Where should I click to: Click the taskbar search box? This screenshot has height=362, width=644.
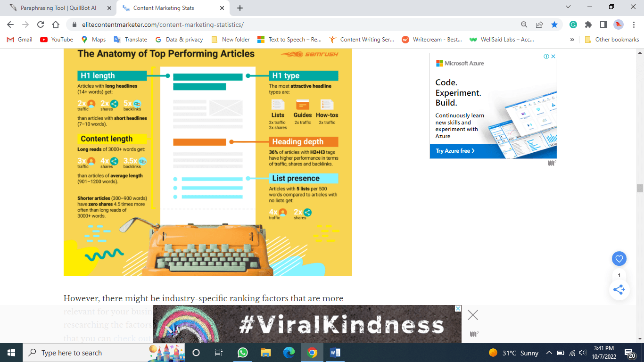tap(104, 353)
